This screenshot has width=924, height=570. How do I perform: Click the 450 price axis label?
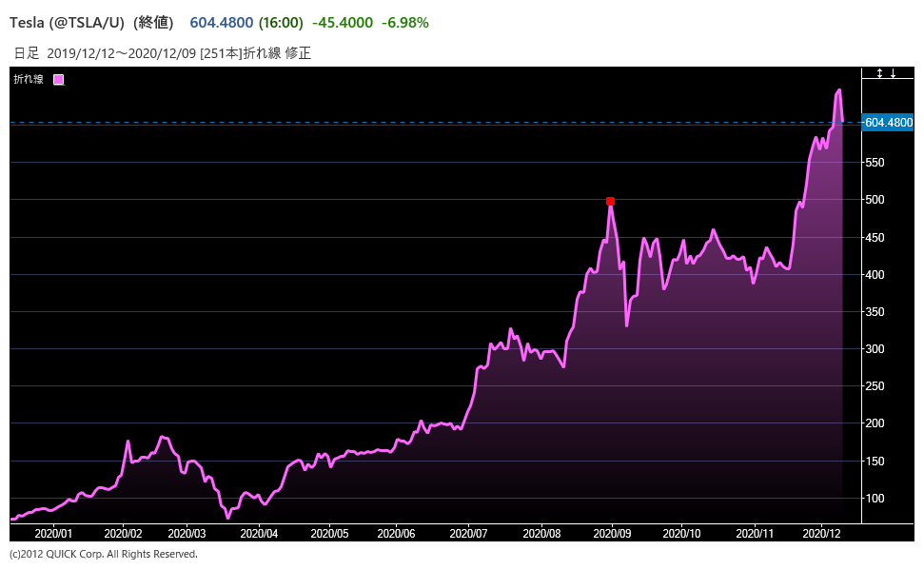(875, 238)
